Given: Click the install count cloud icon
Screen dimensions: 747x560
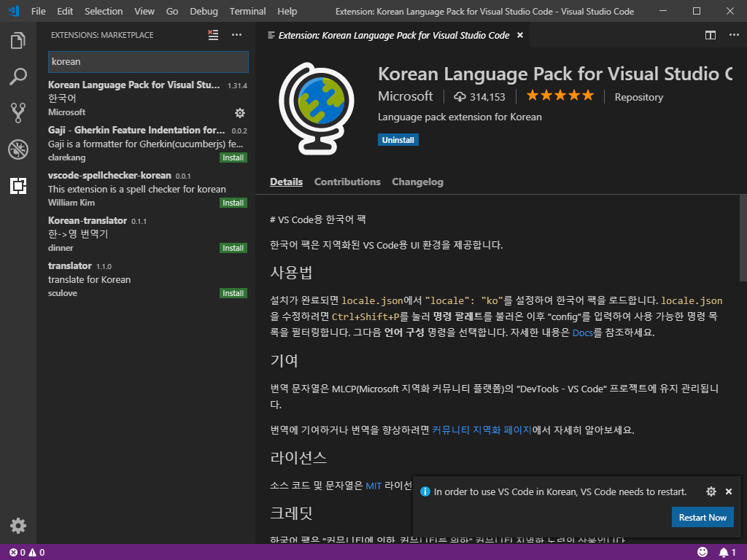Looking at the screenshot, I should [460, 97].
